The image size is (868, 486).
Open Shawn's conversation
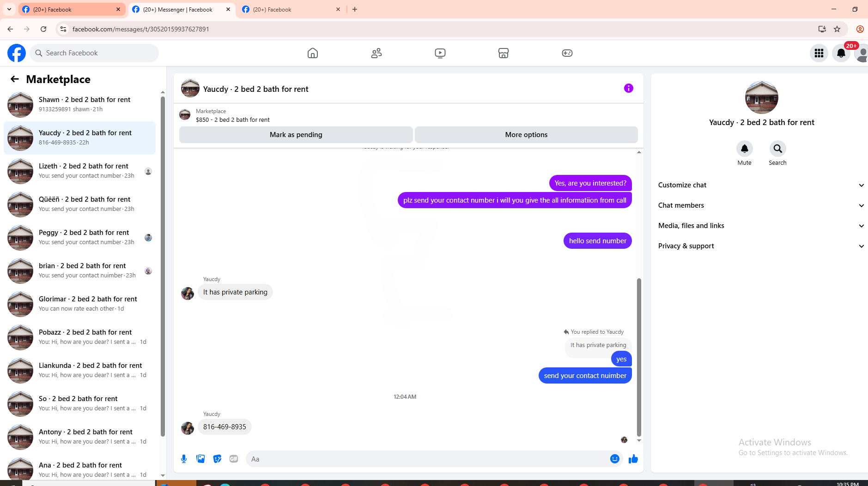click(x=79, y=105)
